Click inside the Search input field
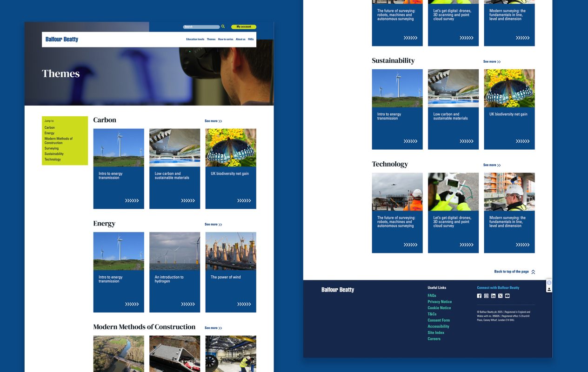 [201, 27]
